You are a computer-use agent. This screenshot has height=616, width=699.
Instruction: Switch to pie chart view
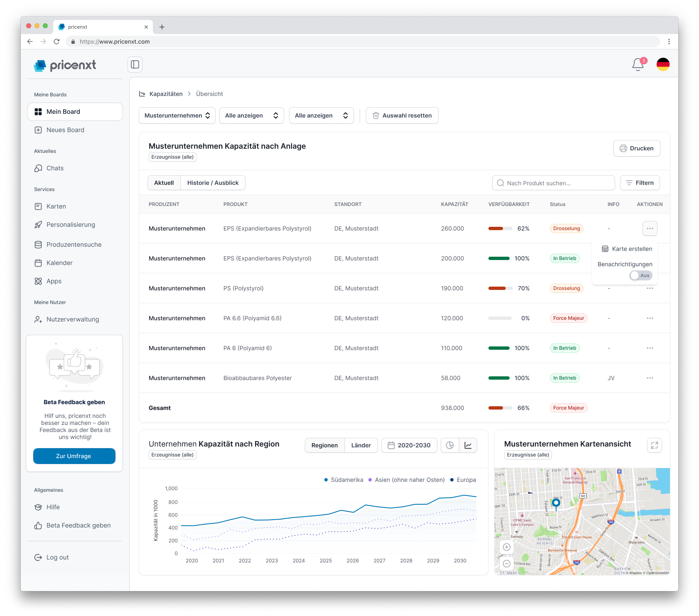pos(450,445)
